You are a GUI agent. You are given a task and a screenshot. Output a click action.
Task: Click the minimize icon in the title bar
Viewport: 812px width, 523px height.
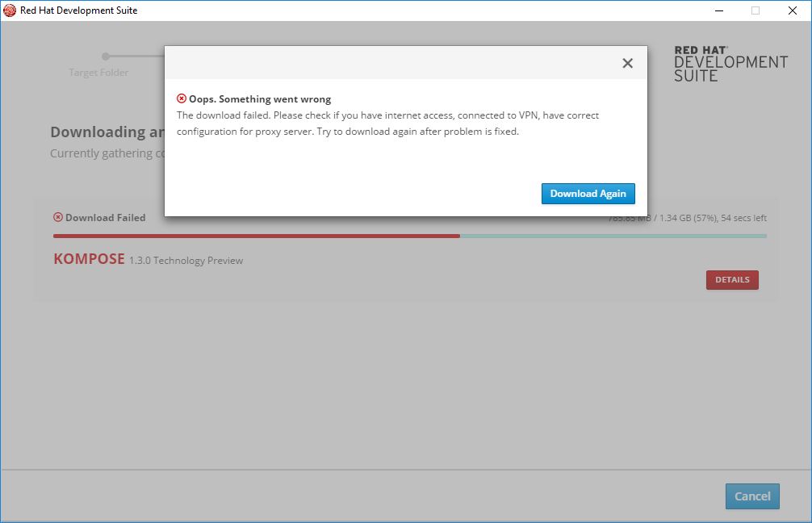[x=718, y=10]
